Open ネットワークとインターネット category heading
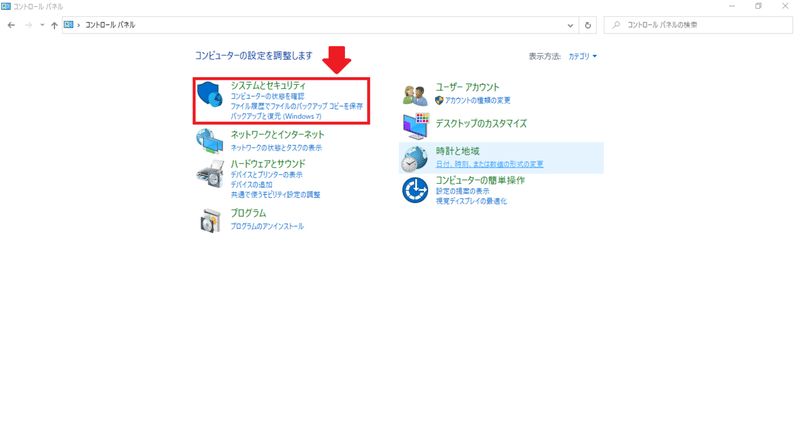800x426 pixels. [x=278, y=134]
